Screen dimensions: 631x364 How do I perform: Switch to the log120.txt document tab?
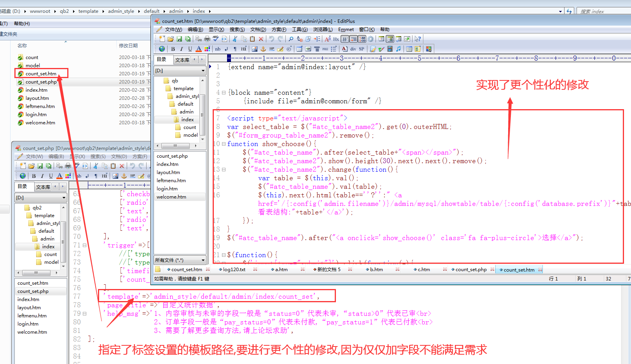pos(234,270)
